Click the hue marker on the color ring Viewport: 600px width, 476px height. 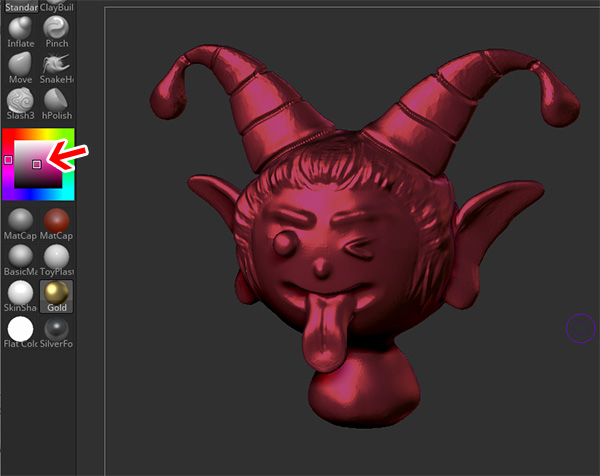tap(8, 159)
